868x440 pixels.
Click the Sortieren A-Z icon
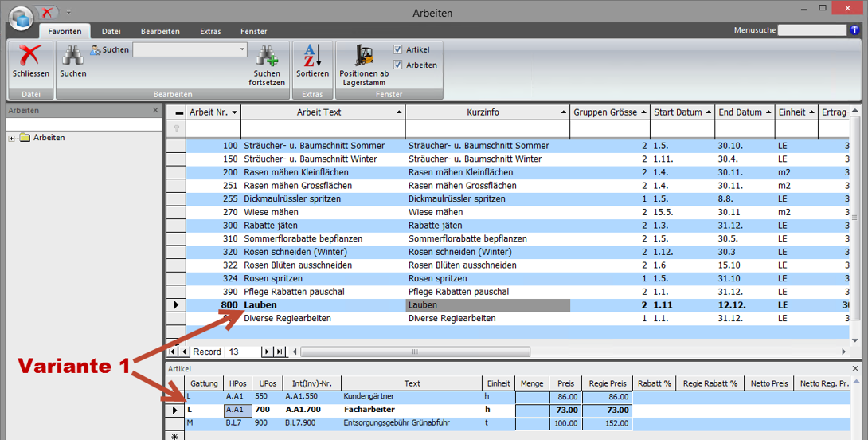[312, 55]
